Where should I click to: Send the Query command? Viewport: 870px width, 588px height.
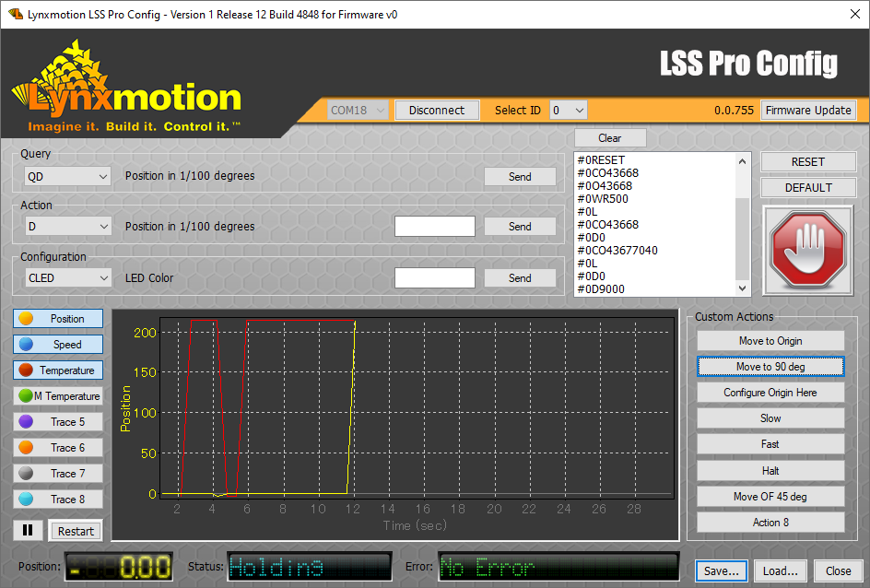520,176
